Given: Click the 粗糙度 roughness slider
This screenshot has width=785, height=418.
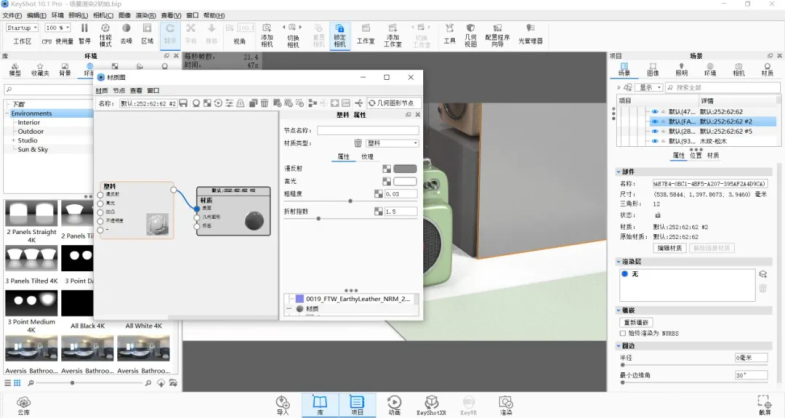Looking at the screenshot, I should coord(349,201).
